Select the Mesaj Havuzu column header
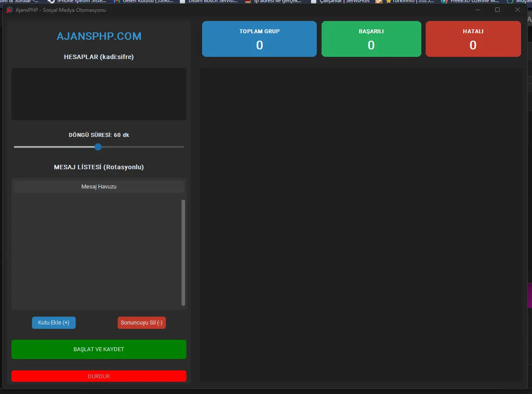Image resolution: width=532 pixels, height=394 pixels. click(99, 187)
